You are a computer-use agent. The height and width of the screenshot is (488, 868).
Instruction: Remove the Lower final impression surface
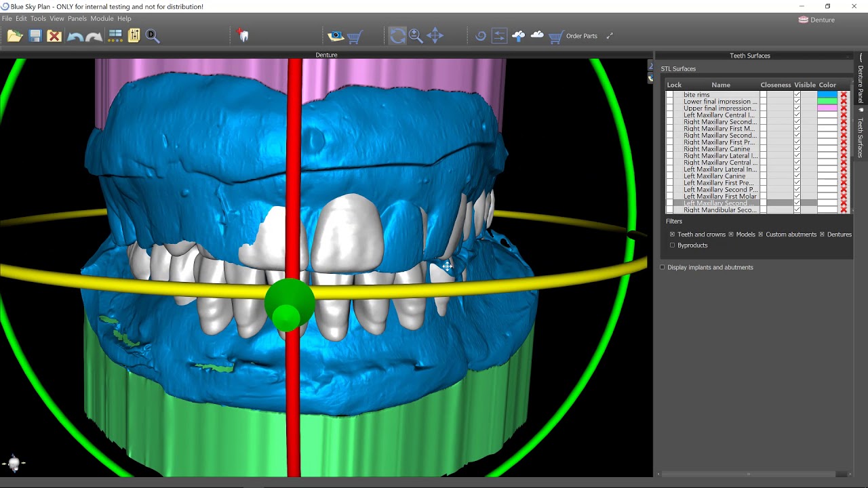[844, 102]
